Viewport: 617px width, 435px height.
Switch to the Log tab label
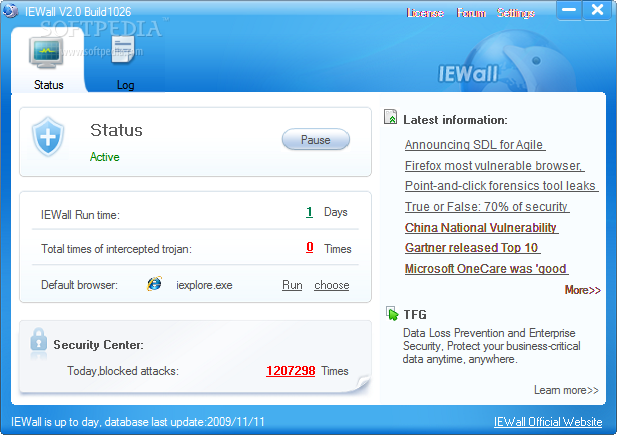(x=126, y=85)
